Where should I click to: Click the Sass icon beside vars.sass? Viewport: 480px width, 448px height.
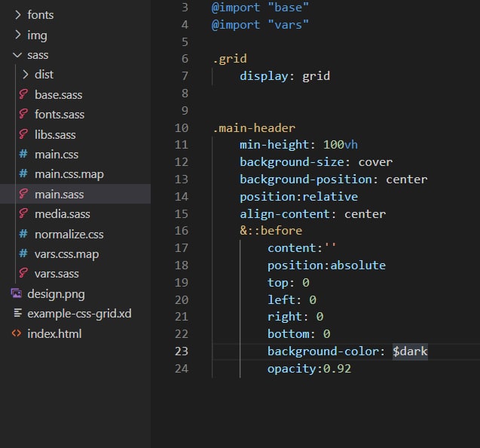click(23, 273)
